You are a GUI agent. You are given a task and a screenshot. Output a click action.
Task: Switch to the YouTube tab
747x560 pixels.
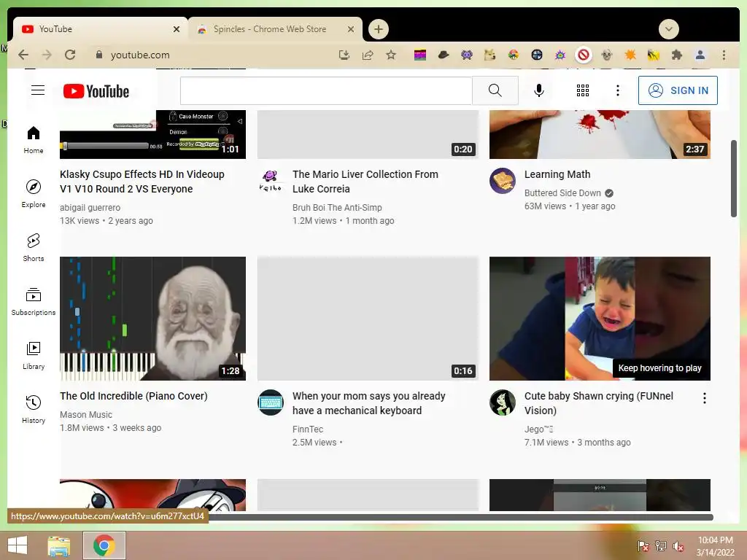[x=101, y=29]
